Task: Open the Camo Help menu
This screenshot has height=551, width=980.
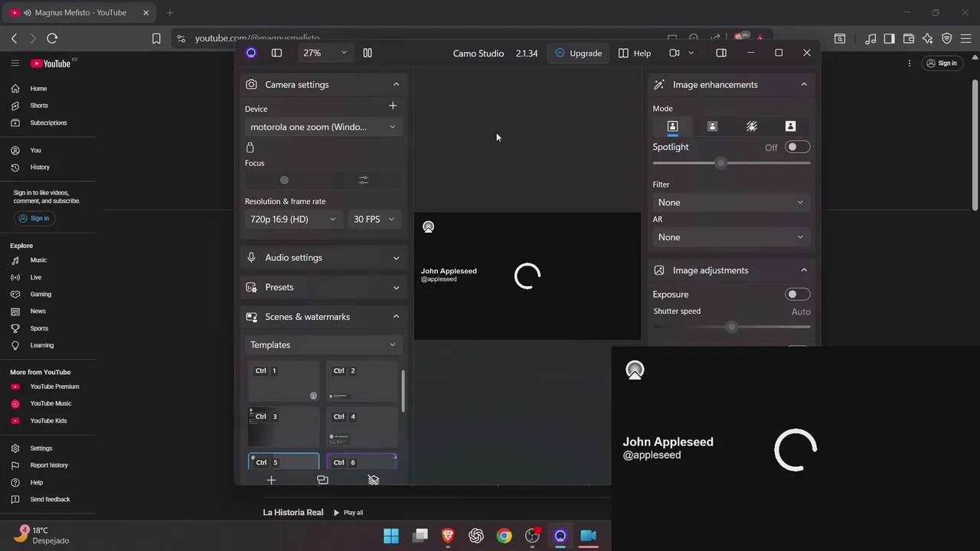Action: (635, 53)
